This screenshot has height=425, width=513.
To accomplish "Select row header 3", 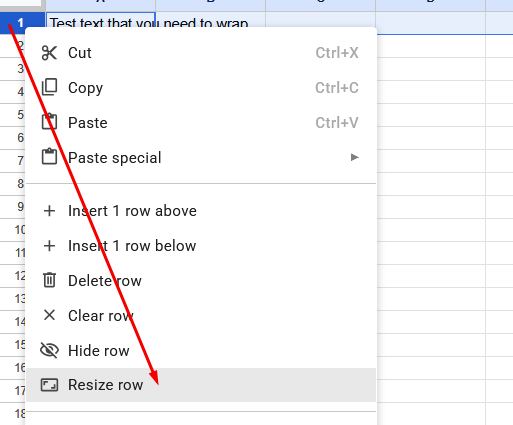I will pos(13,69).
